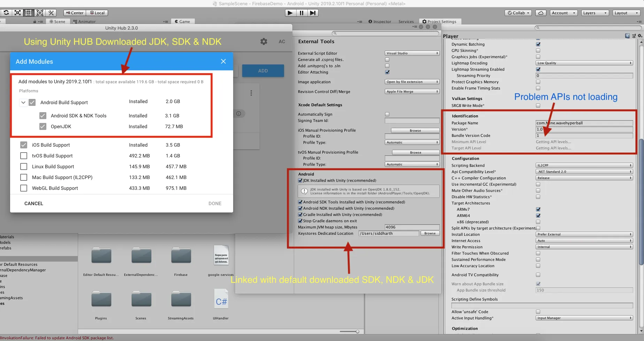This screenshot has height=341, width=644.
Task: Click the Maximum JVM heap size field
Action: (x=412, y=227)
